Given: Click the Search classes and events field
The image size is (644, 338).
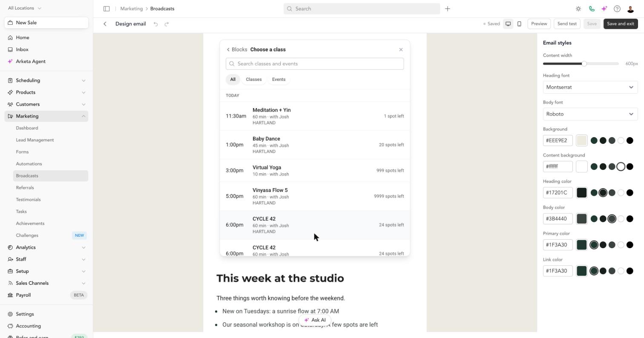Looking at the screenshot, I should (315, 64).
